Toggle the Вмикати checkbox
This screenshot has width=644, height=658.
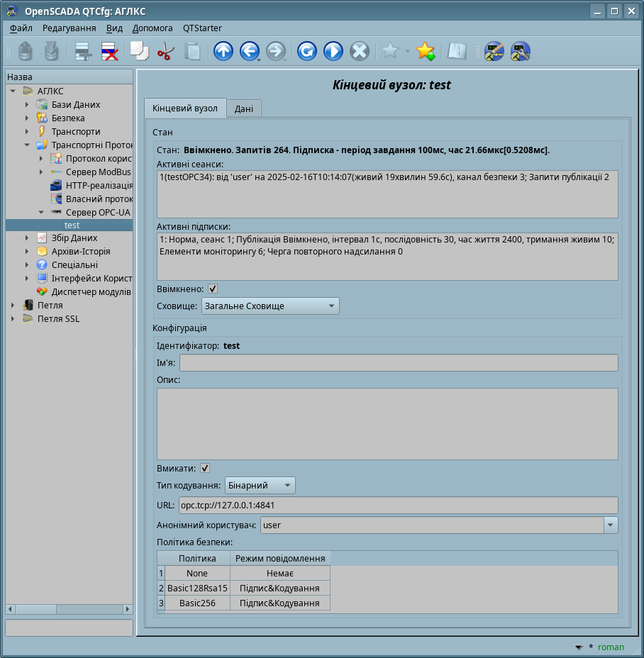(x=205, y=468)
